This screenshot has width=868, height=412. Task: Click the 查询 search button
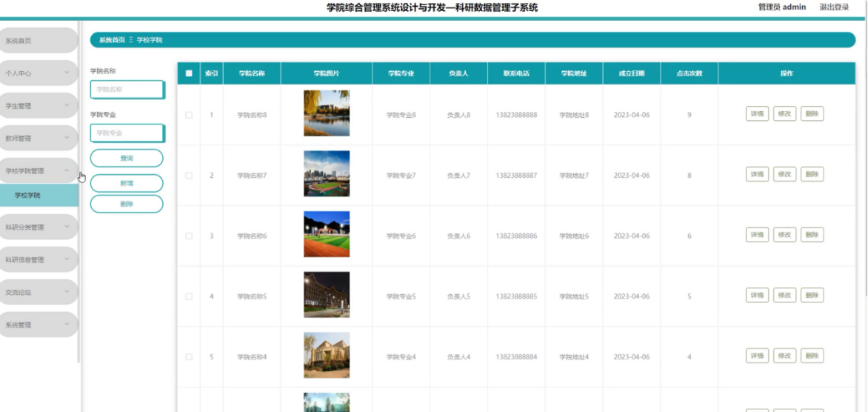pos(127,158)
